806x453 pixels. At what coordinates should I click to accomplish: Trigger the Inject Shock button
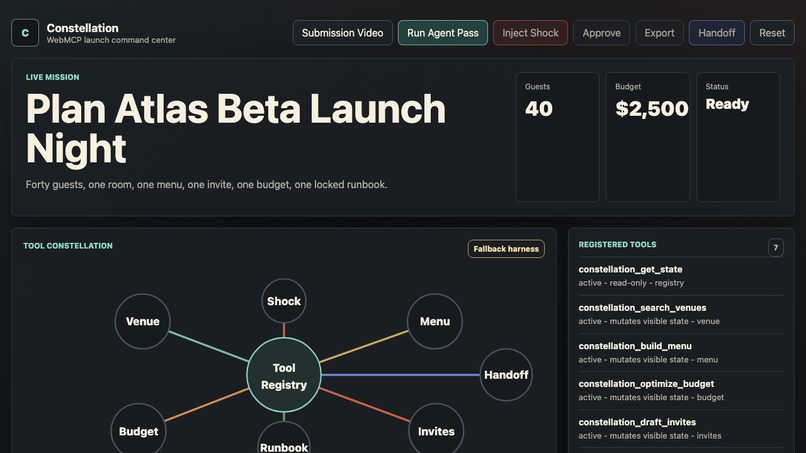tap(530, 33)
